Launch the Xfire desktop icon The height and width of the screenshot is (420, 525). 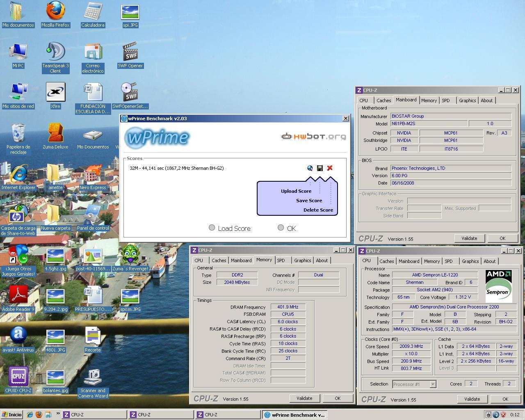coord(55,96)
